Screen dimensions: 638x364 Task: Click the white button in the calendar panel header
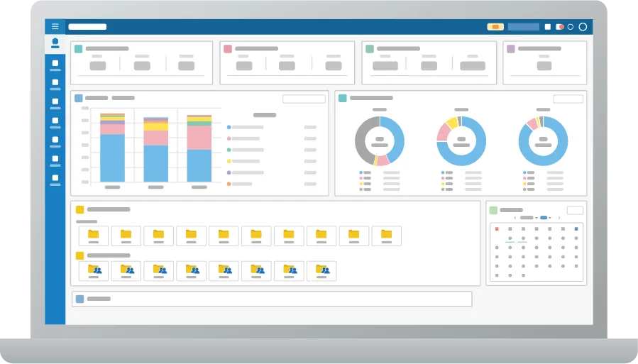[575, 210]
